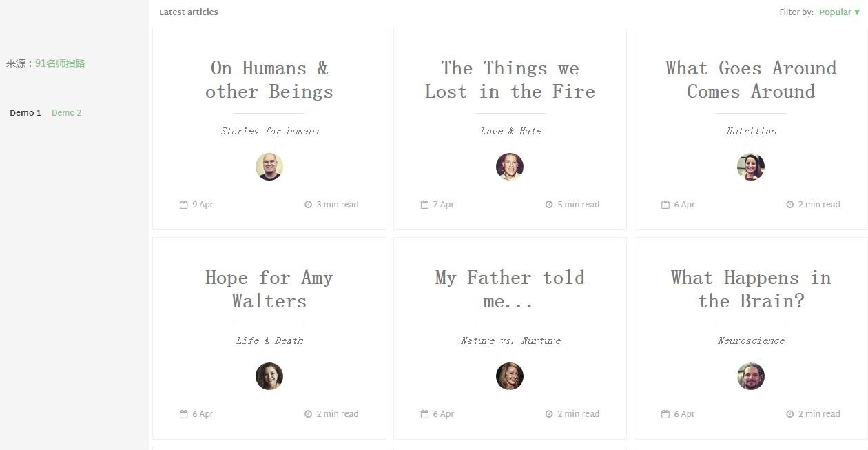Screen dimensions: 868x450
Task: Click the clock icon in the Nutrition card
Action: click(790, 205)
